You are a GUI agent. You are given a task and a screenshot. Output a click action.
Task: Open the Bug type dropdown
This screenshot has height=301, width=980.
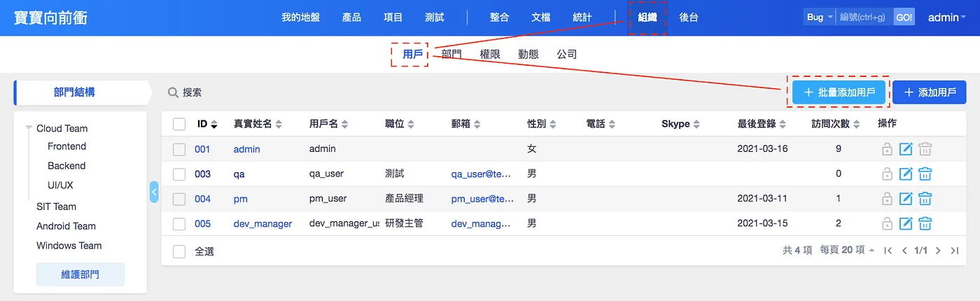point(819,17)
